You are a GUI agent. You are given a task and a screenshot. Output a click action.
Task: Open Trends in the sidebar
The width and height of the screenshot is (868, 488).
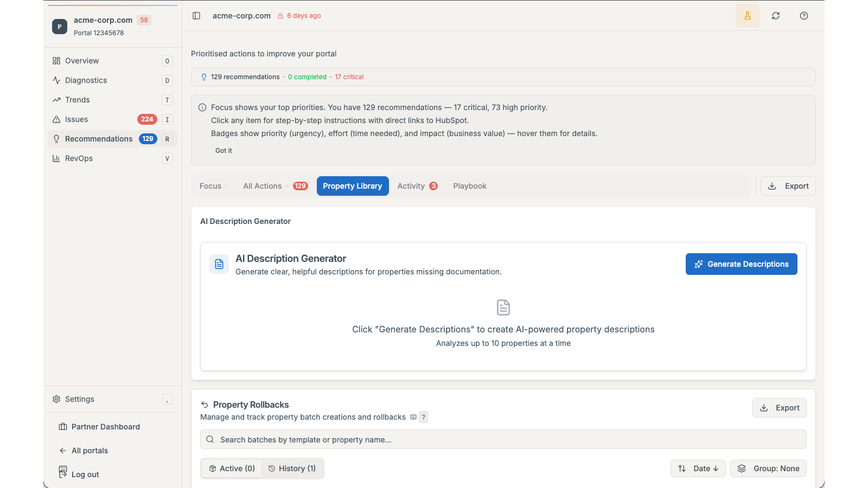point(112,100)
